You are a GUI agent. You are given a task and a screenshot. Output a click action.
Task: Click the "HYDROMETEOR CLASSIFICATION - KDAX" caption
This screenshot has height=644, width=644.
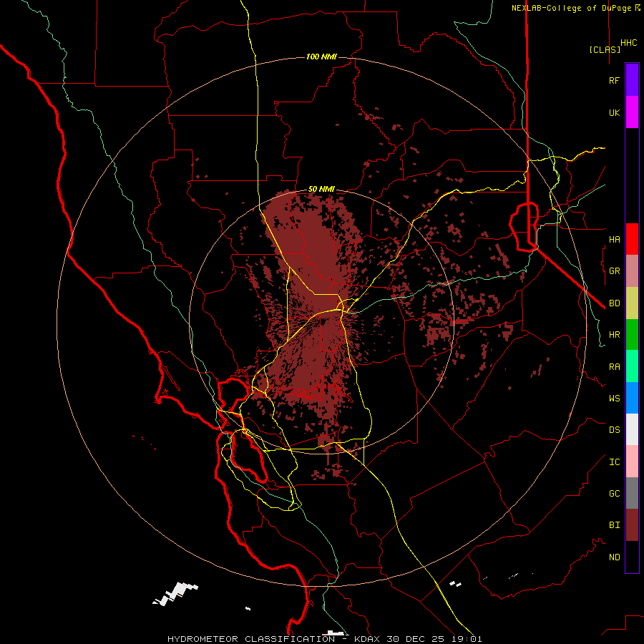273,639
